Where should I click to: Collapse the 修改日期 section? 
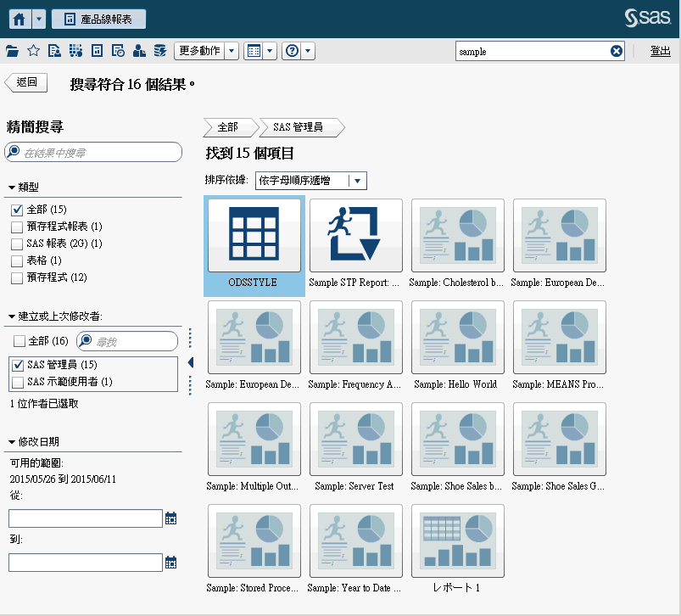(12, 441)
